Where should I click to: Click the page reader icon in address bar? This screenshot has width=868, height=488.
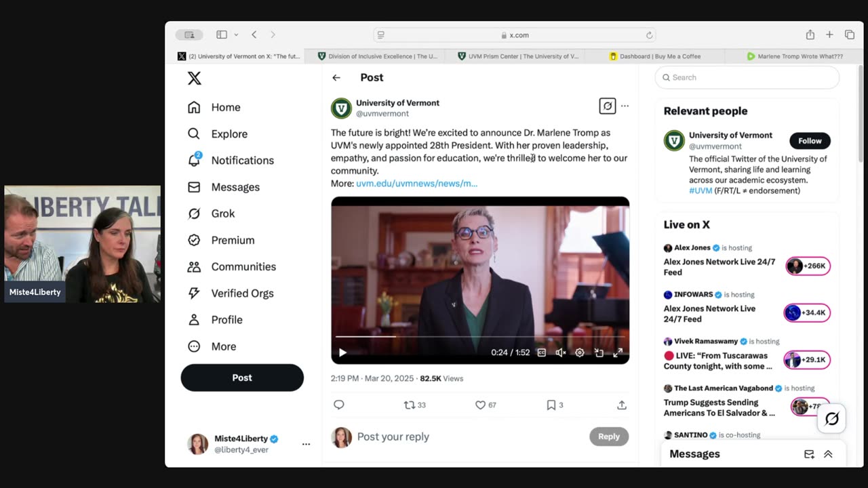click(x=381, y=35)
